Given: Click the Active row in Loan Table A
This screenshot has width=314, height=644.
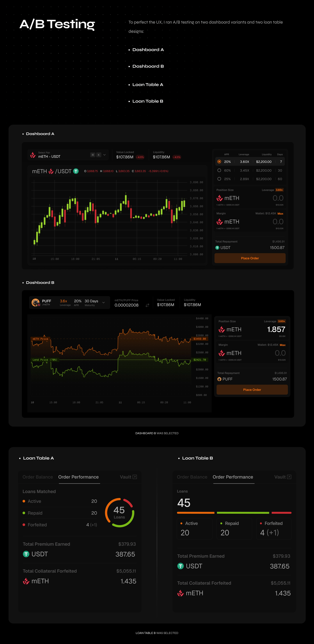Looking at the screenshot, I should tap(60, 501).
